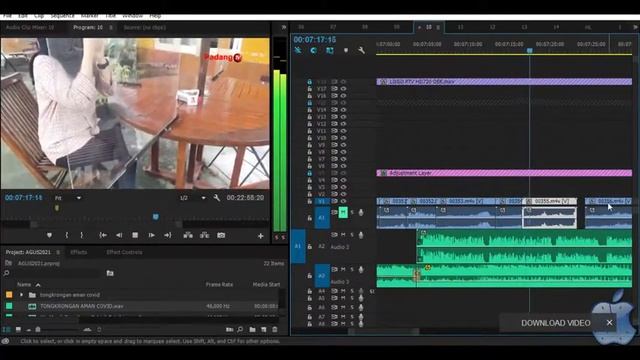This screenshot has width=640, height=360.
Task: Mute the Audio 2 track
Action: [343, 235]
